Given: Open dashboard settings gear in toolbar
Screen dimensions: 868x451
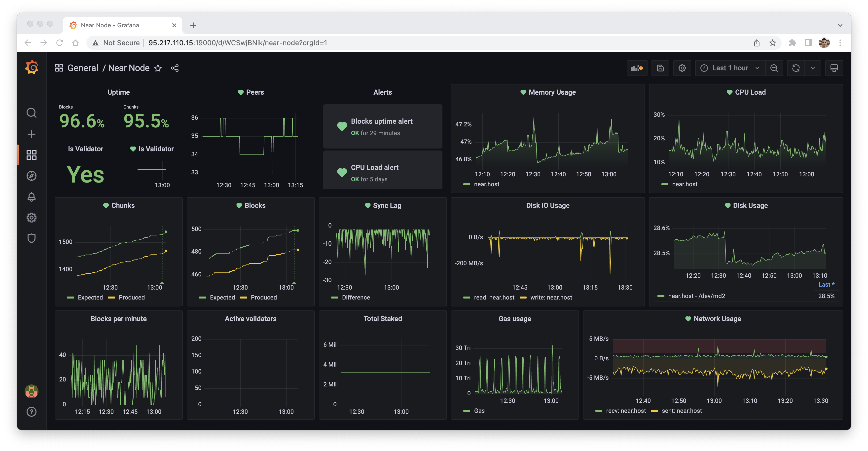Looking at the screenshot, I should click(682, 68).
